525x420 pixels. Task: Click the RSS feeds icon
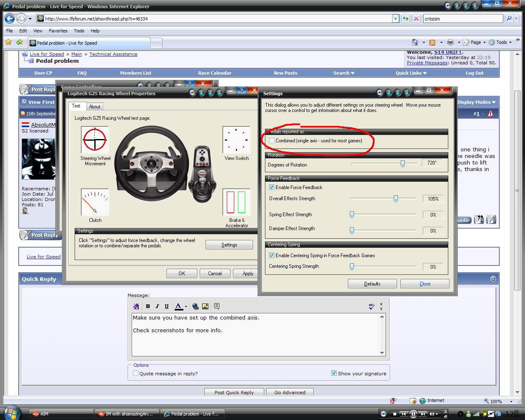point(432,42)
